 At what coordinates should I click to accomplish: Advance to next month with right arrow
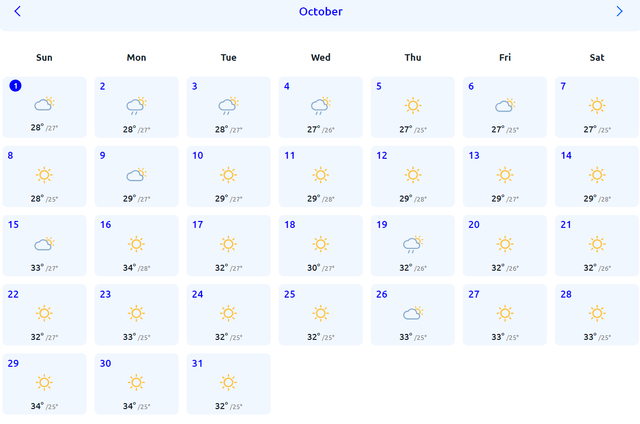619,11
